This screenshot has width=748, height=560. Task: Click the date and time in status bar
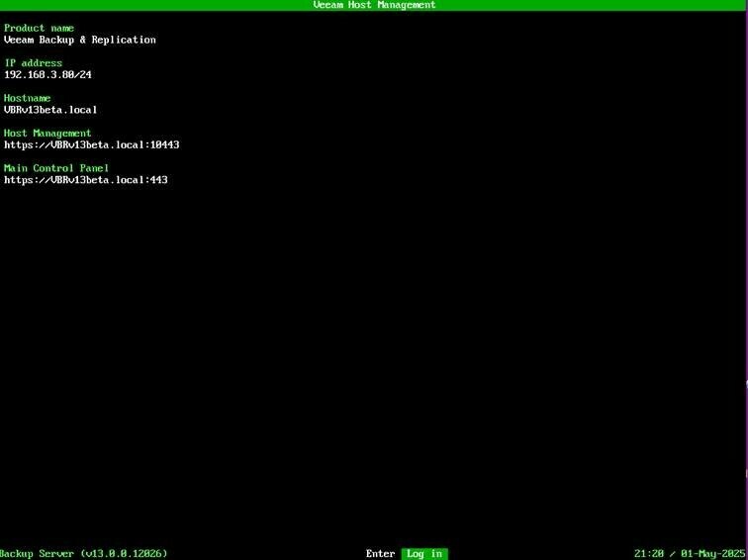[x=690, y=554]
